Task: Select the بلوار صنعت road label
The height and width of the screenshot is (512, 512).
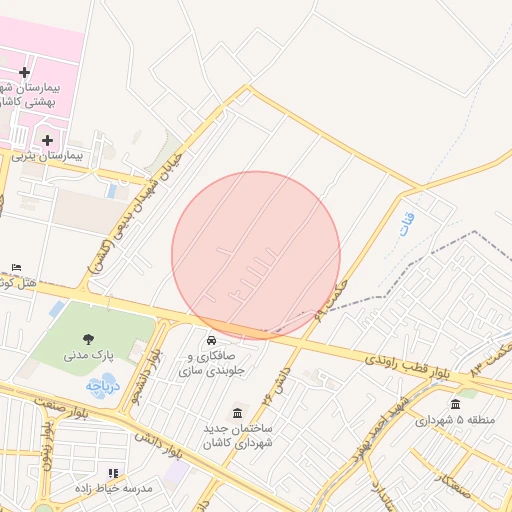Action: tap(62, 408)
